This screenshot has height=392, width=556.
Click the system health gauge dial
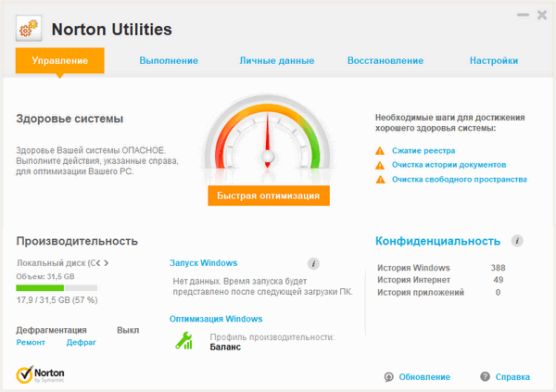click(x=268, y=133)
